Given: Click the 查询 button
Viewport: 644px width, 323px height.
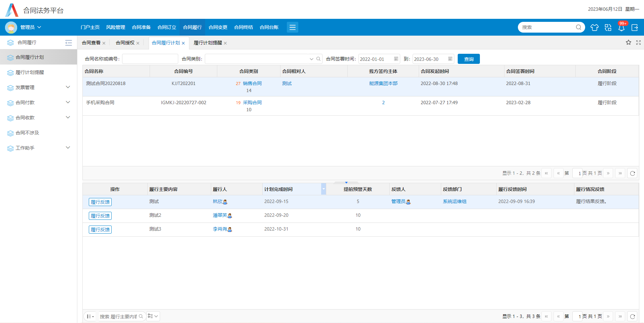Looking at the screenshot, I should click(468, 59).
